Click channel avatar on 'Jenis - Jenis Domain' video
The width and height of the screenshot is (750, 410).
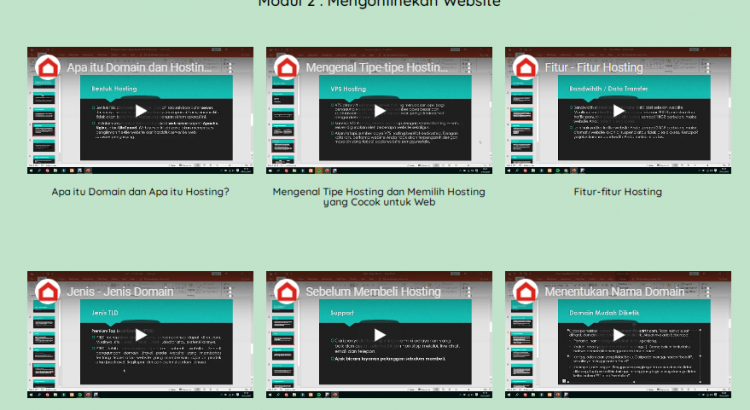pyautogui.click(x=48, y=292)
